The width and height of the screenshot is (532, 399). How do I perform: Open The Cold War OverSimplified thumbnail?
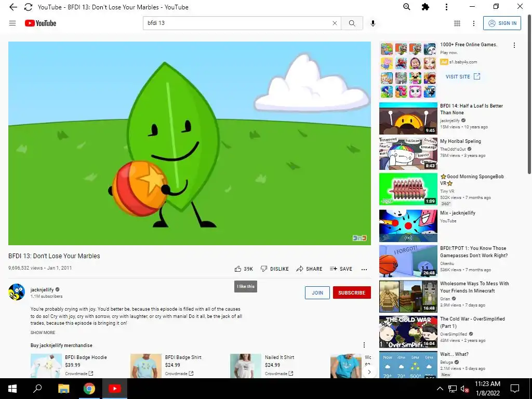(x=408, y=332)
